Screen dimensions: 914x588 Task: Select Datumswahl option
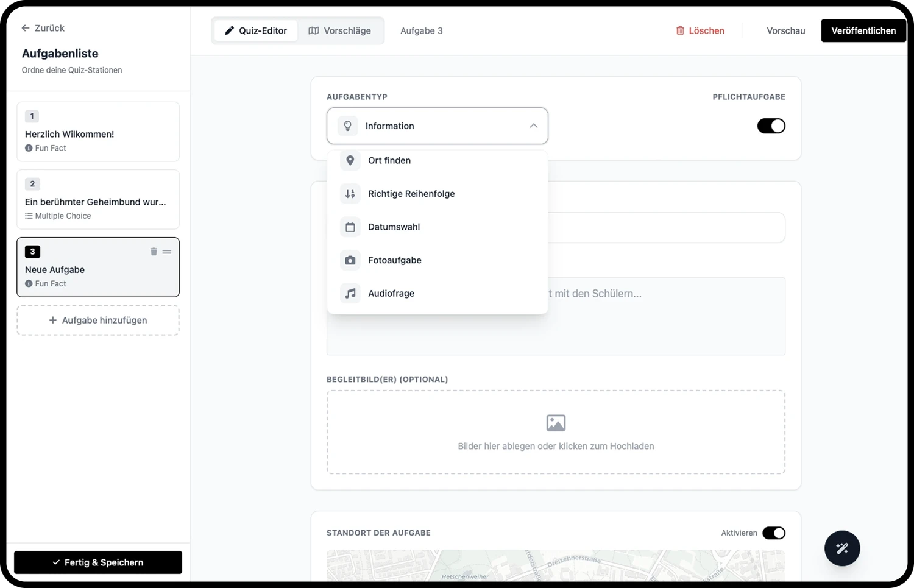coord(438,227)
